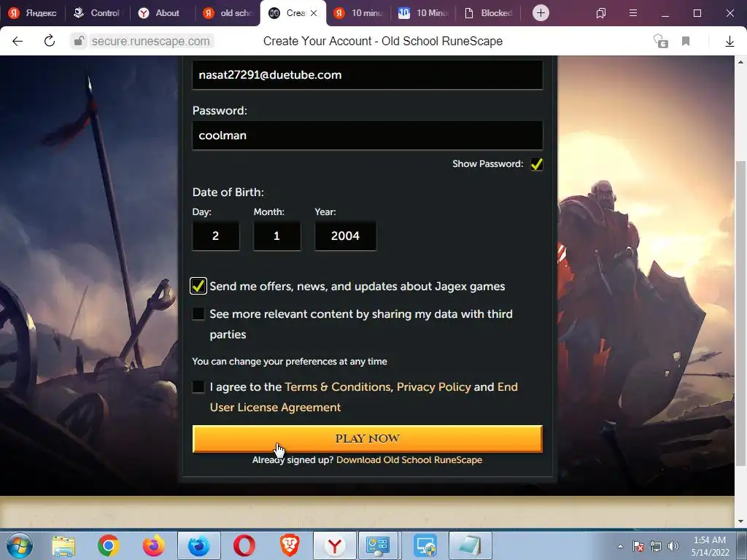Switch to the Control tab

point(97,13)
